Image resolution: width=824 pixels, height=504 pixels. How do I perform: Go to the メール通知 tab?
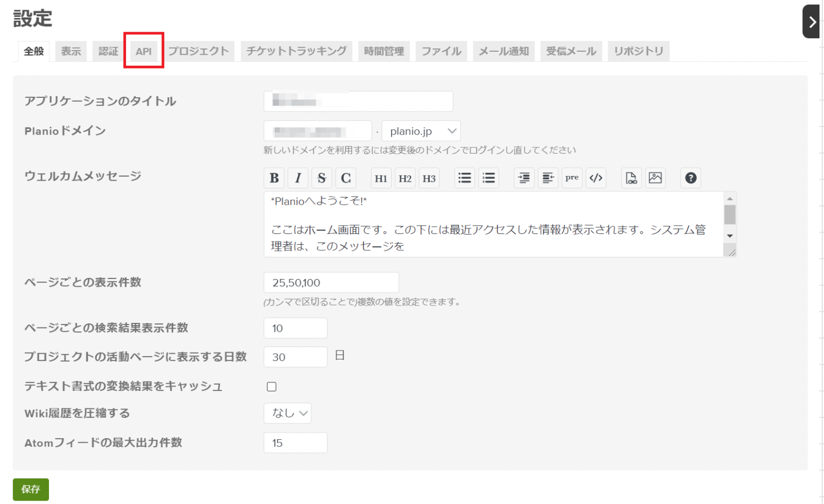pyautogui.click(x=504, y=51)
